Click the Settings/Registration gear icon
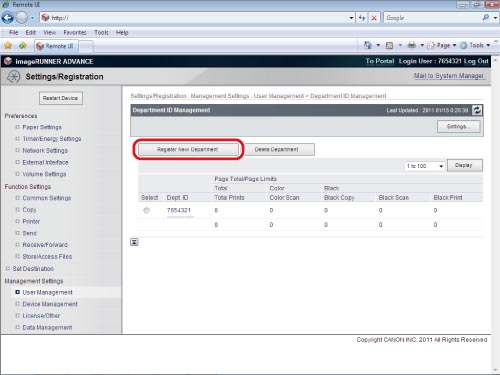 (14, 77)
